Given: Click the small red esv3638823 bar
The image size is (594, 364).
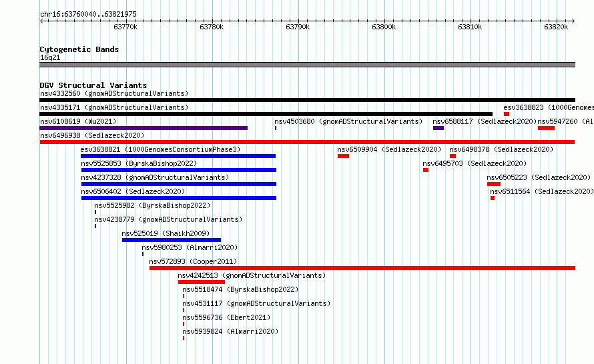Looking at the screenshot, I should [x=507, y=114].
